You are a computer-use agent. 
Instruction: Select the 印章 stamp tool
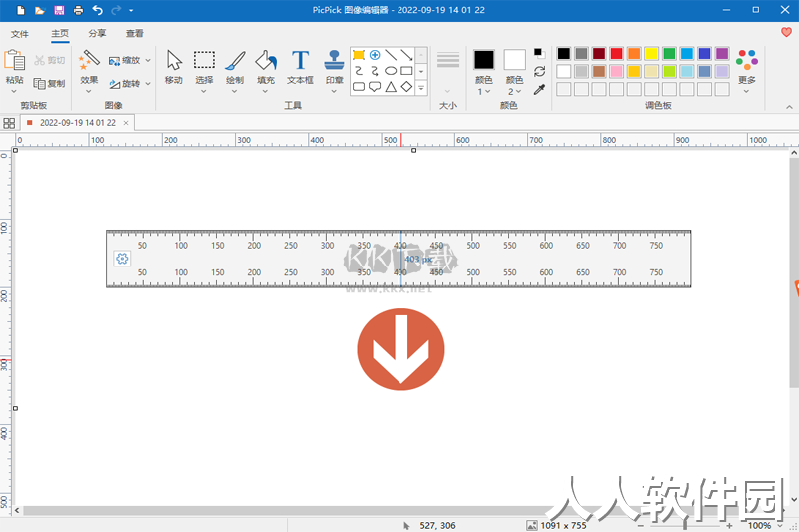pyautogui.click(x=334, y=67)
